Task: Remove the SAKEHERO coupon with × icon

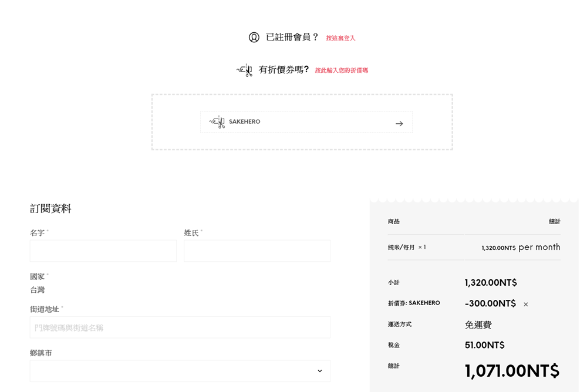Action: (526, 305)
